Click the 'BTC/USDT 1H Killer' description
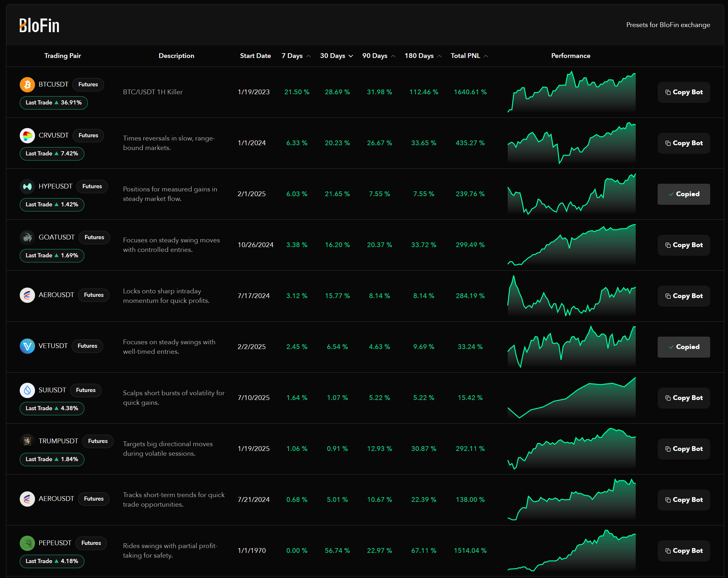The height and width of the screenshot is (578, 728). [152, 92]
